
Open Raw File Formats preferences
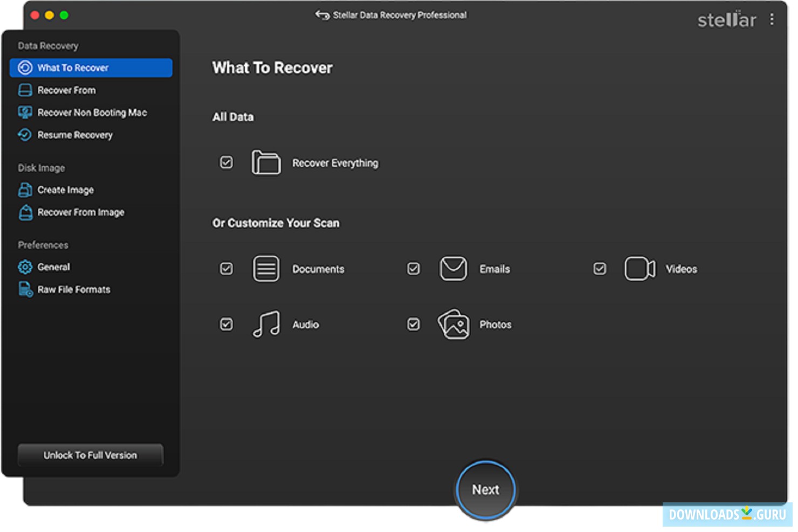(x=74, y=289)
